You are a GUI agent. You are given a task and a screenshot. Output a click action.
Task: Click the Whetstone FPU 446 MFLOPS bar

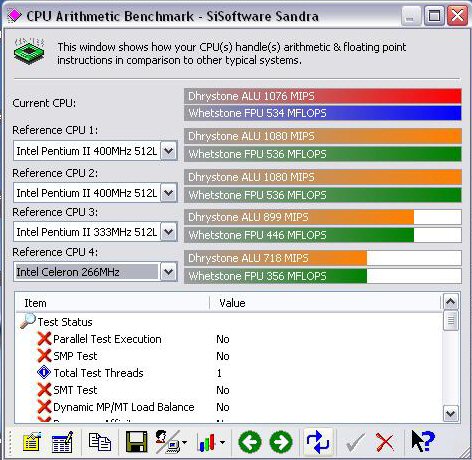pos(323,235)
